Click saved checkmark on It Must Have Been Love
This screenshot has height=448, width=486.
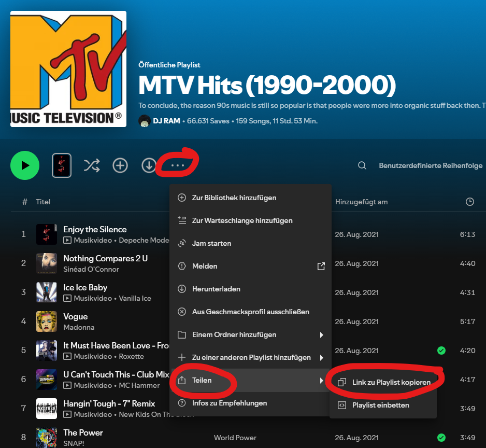(x=441, y=351)
